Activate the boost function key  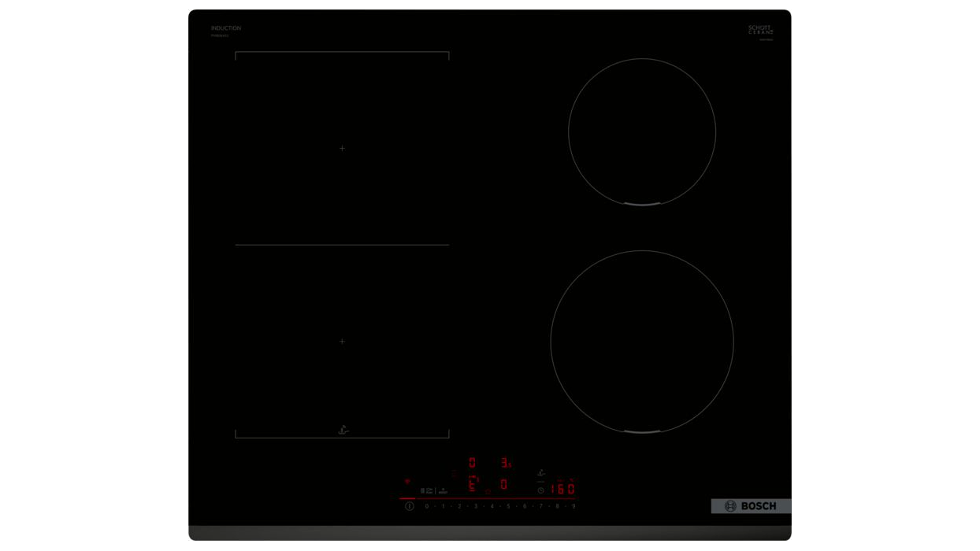pyautogui.click(x=443, y=490)
